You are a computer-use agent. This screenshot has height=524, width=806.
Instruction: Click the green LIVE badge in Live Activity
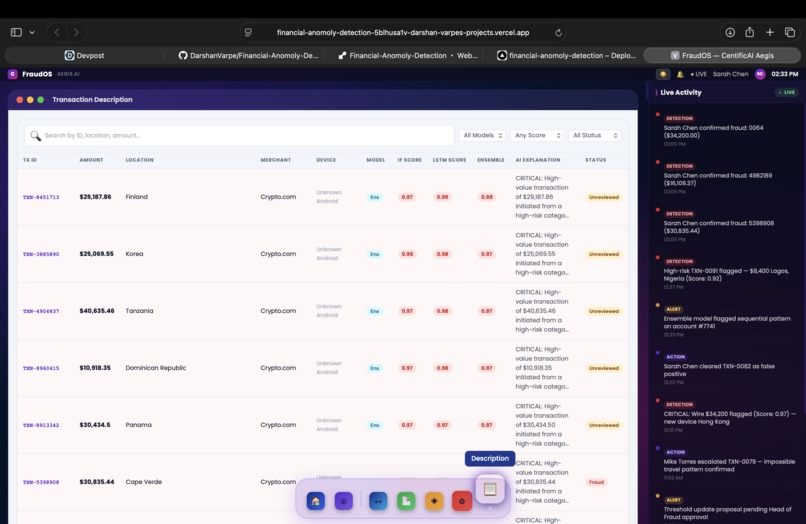click(x=787, y=93)
